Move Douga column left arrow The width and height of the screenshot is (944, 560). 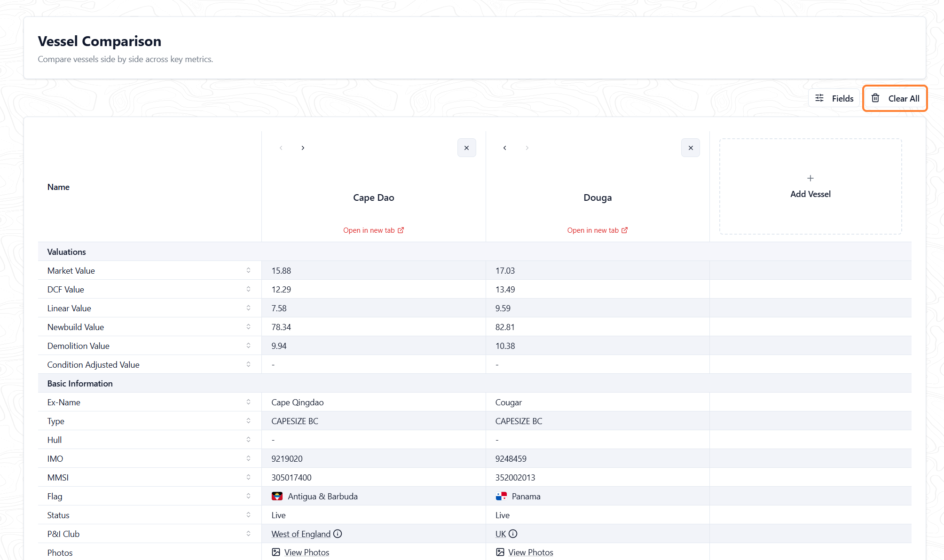pyautogui.click(x=504, y=148)
